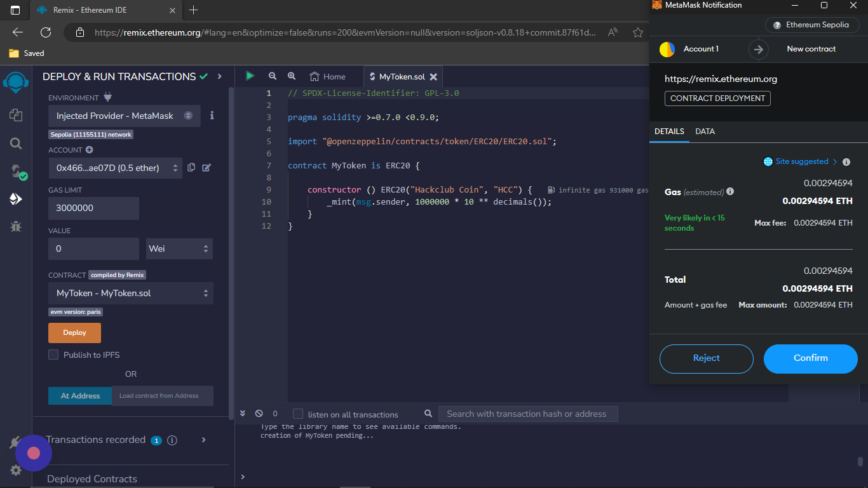The width and height of the screenshot is (868, 488).
Task: Click the Deployed Contracts heading
Action: coord(92,479)
